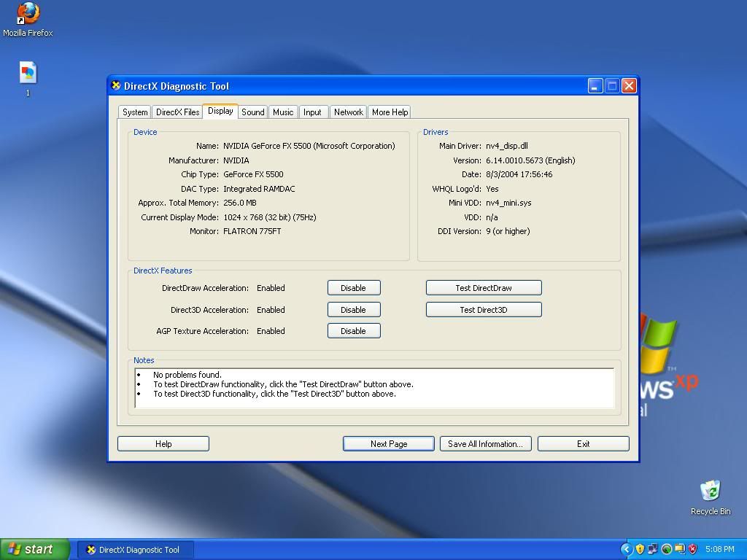The image size is (747, 560).
Task: Click the yellow folder monitor tray icon
Action: point(679,550)
